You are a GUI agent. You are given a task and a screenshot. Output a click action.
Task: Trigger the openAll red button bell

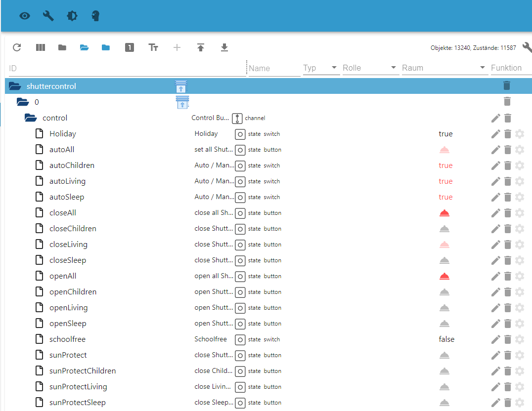pyautogui.click(x=444, y=276)
